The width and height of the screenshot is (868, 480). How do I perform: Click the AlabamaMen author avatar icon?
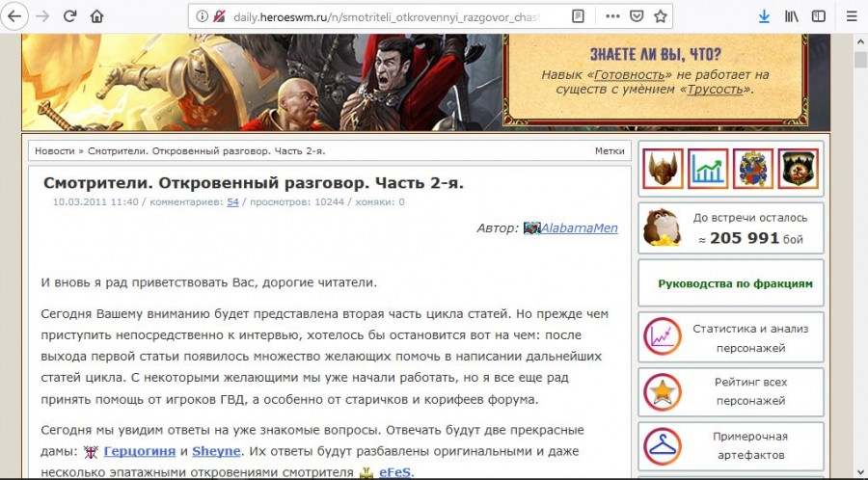coord(531,227)
